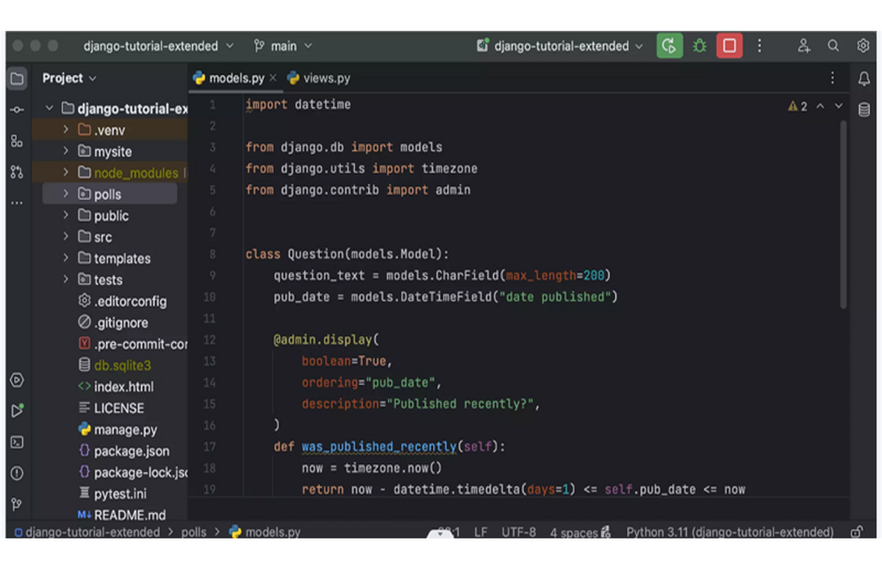
Task: Collapse the warnings inspection widget
Action: point(821,106)
